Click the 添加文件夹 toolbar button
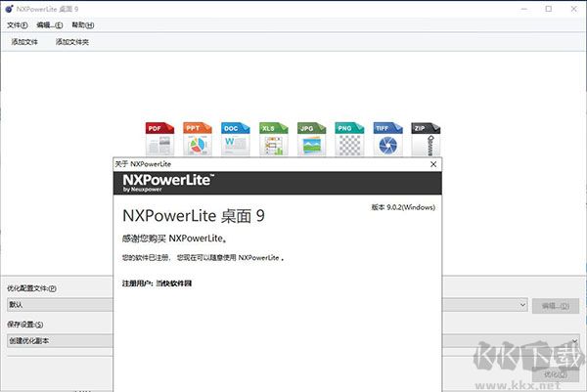The image size is (587, 392). (x=72, y=42)
